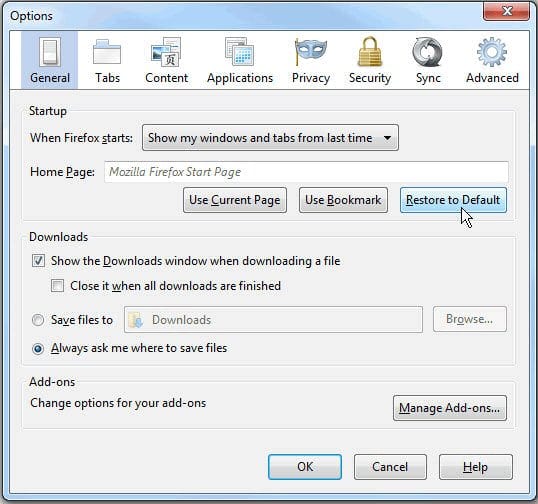Select the Advanced gear icon
538x504 pixels.
coord(492,52)
